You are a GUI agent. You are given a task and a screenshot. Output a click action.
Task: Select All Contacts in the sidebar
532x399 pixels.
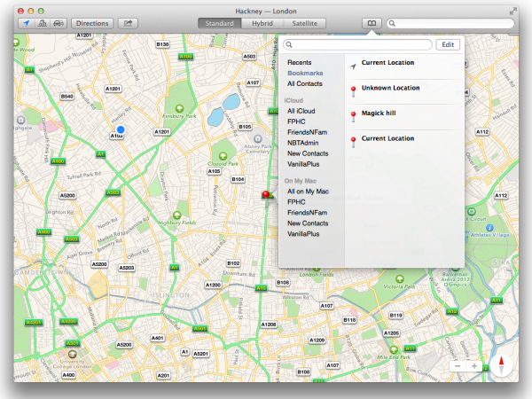[305, 84]
